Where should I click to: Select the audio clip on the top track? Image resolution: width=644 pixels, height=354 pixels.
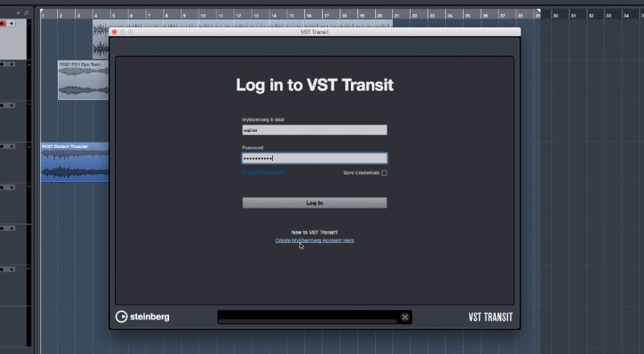(101, 39)
